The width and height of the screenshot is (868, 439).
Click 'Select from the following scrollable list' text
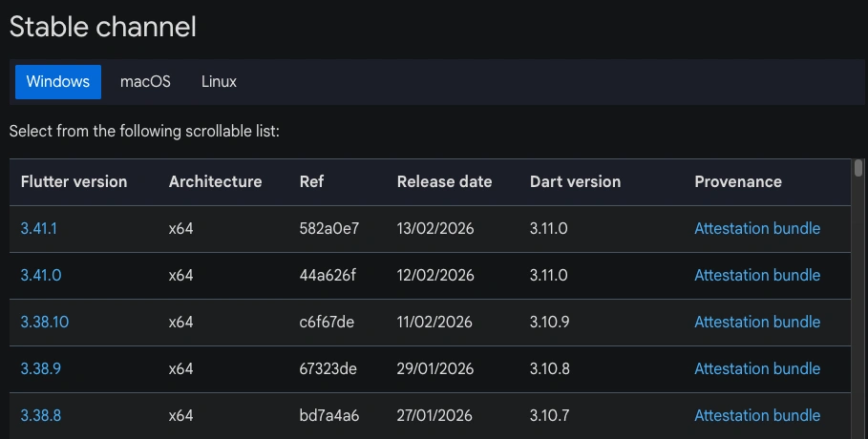(144, 131)
